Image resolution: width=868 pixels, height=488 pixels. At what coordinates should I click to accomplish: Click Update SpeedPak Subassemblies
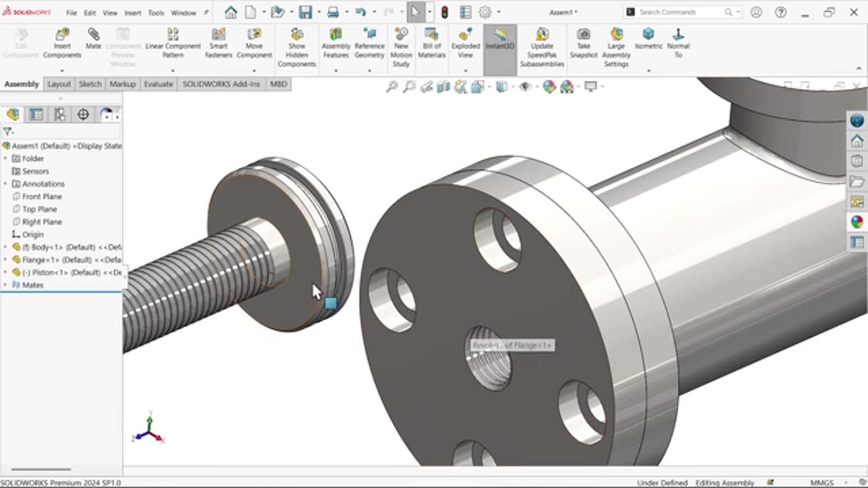click(x=542, y=47)
